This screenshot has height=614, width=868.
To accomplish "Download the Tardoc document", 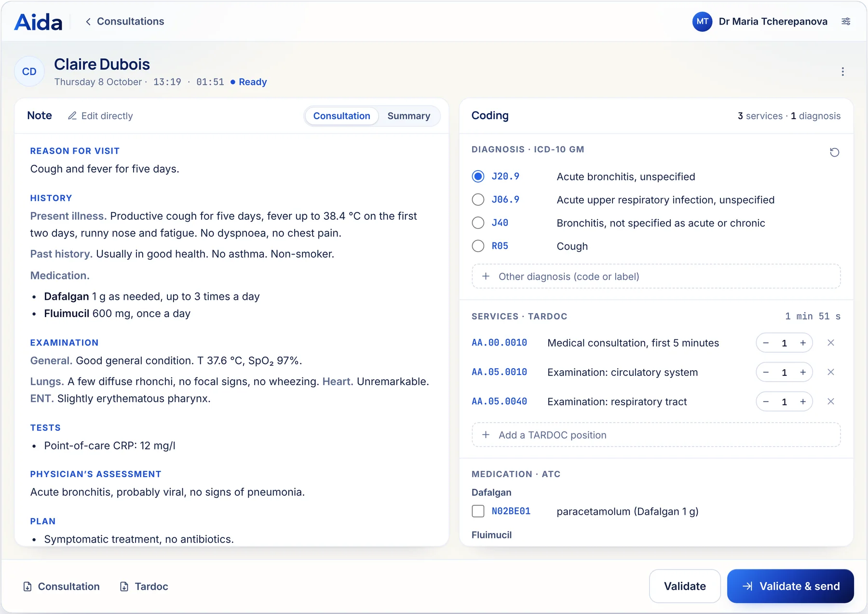I will coord(144,586).
